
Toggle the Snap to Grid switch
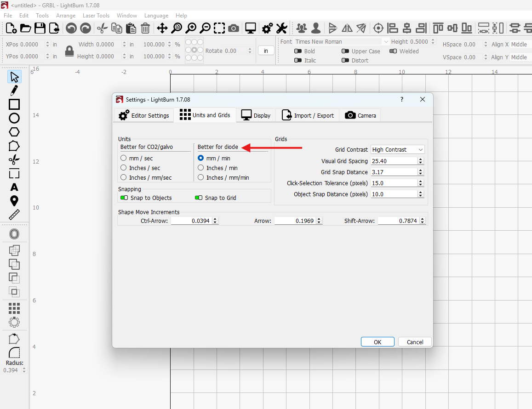tap(199, 198)
